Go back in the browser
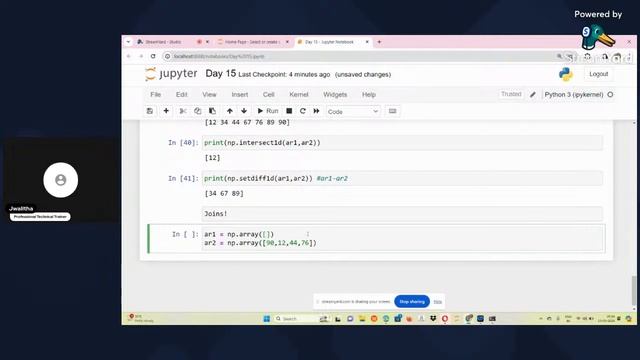The width and height of the screenshot is (640, 360). coord(129,56)
